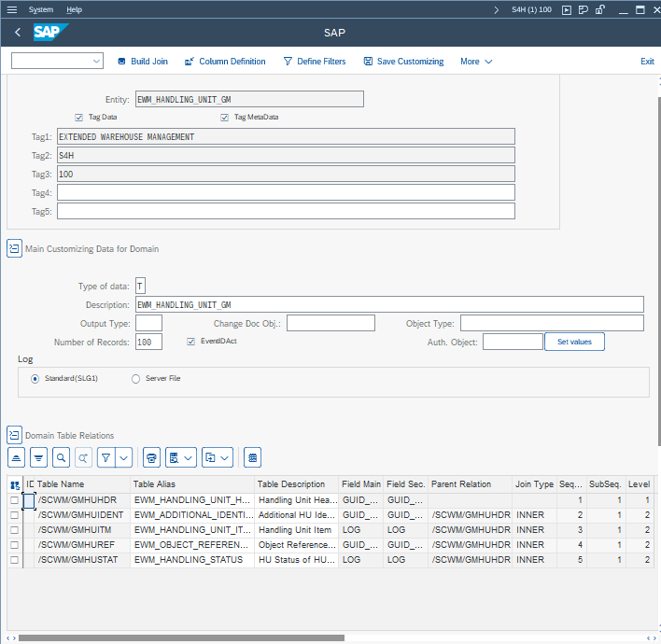Select the Server File radio button
The image size is (661, 644).
136,379
